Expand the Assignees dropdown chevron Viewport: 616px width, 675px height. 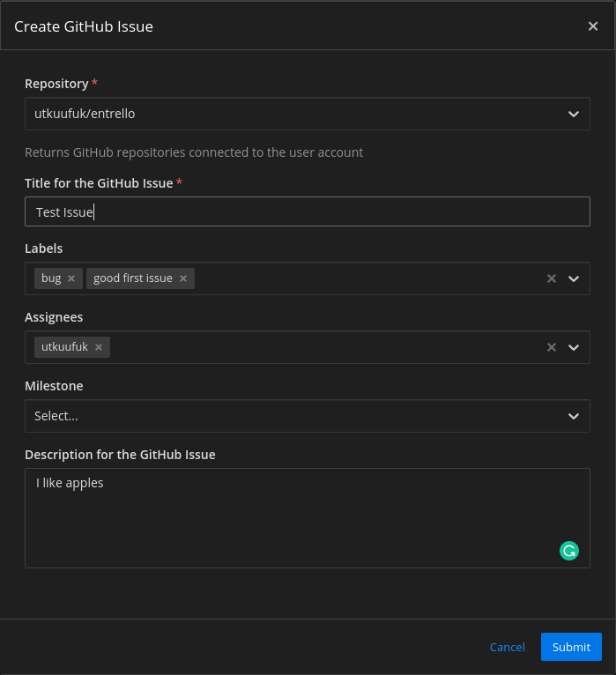(x=574, y=347)
